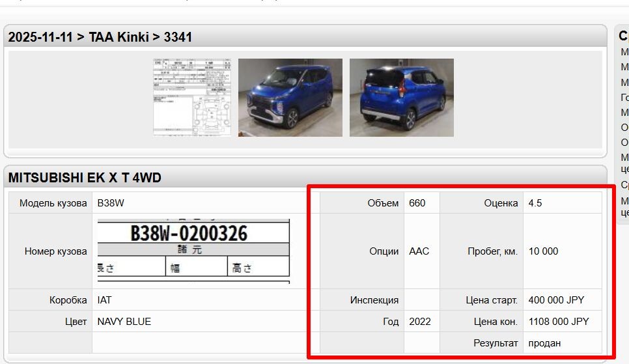The image size is (629, 364).
Task: Open the front view photo of the blue car
Action: point(290,98)
